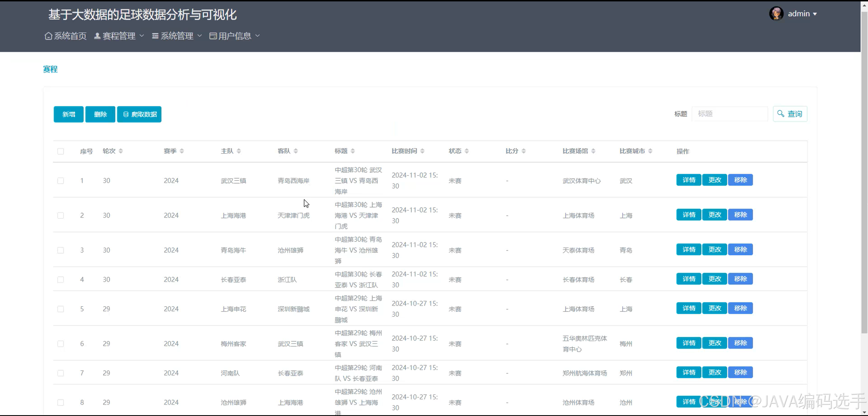Image resolution: width=868 pixels, height=416 pixels.
Task: Go to 系统首页 menu item
Action: tap(70, 36)
